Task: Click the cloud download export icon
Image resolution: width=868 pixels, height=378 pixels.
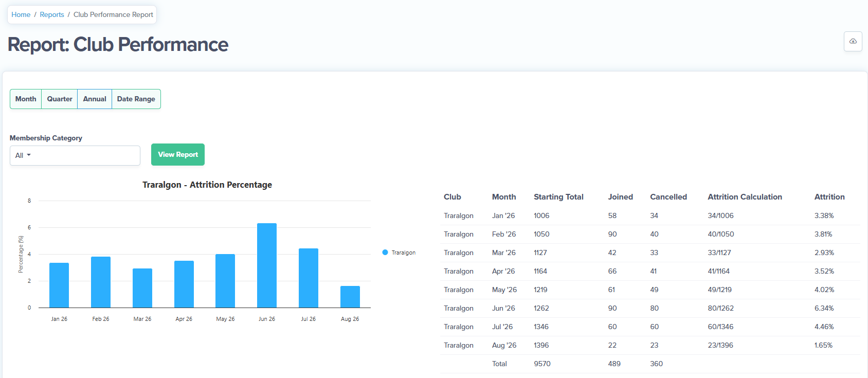Action: coord(853,41)
